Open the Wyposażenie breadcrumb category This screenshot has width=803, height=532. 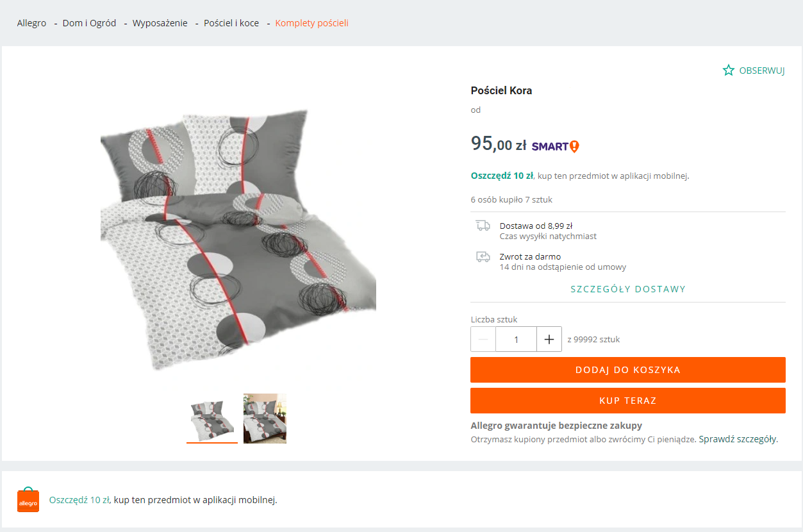pyautogui.click(x=160, y=23)
